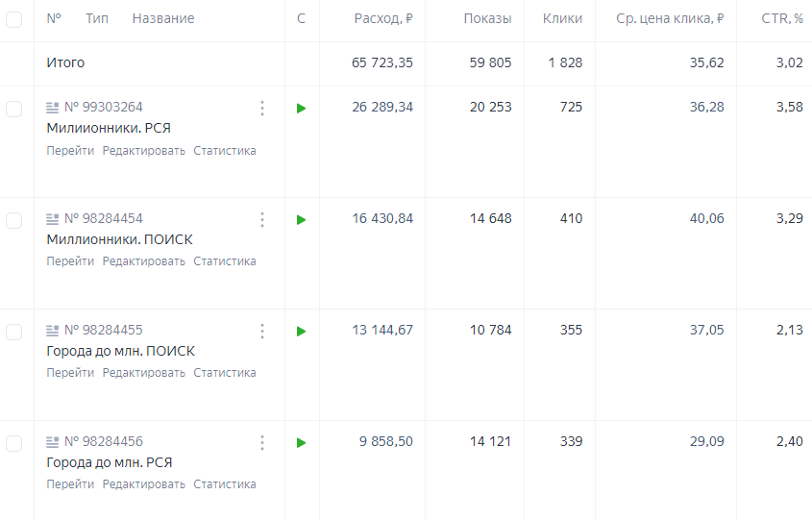Viewport: 812px width, 520px height.
Task: Click green status arrow for Города до млн. ПОИСК
Action: click(x=302, y=332)
